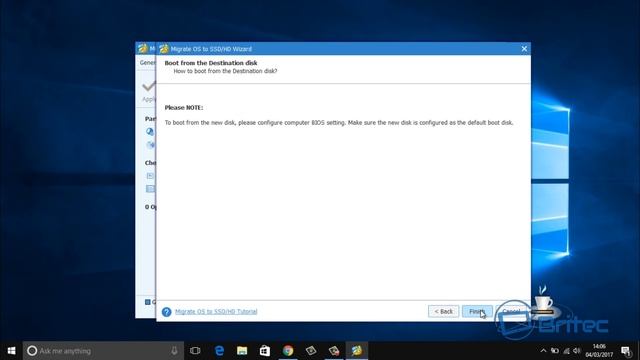This screenshot has height=360, width=640.
Task: Open the General menu in background window
Action: (147, 62)
